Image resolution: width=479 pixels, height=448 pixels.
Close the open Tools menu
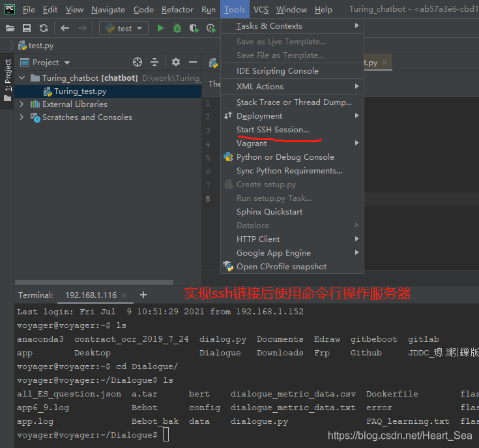[x=235, y=10]
